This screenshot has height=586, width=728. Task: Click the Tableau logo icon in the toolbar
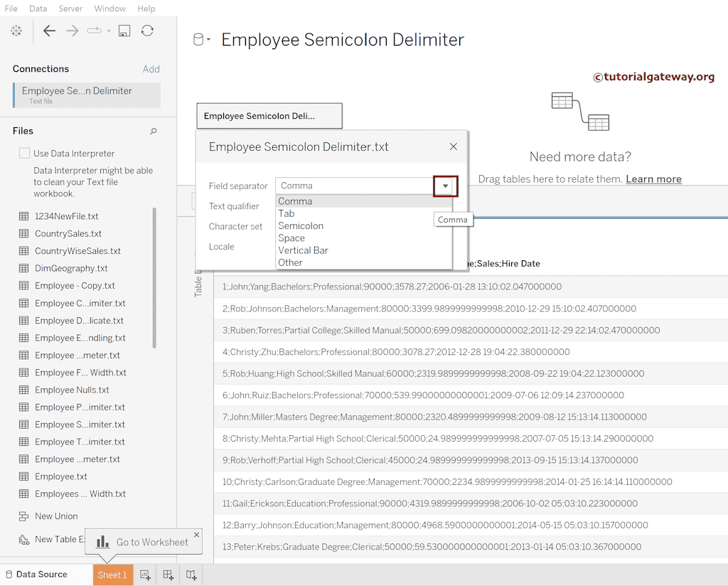(x=16, y=31)
